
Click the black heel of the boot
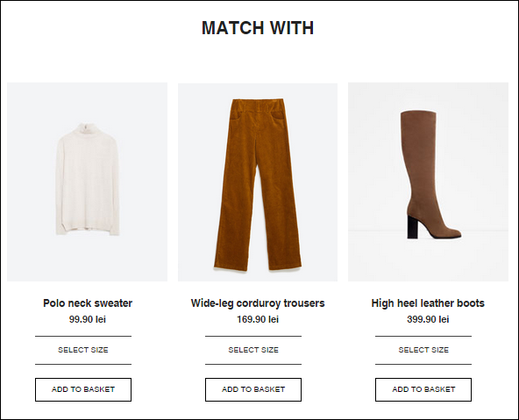(412, 227)
